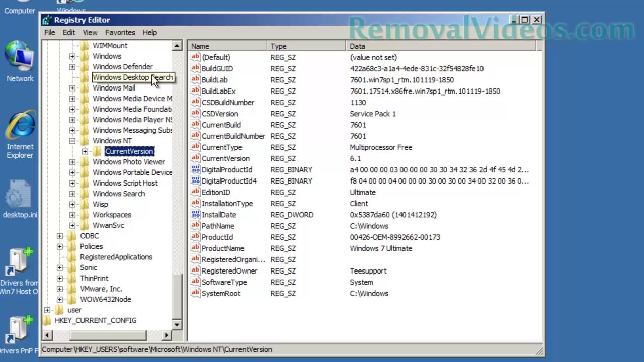The width and height of the screenshot is (644, 362).
Task: Click the BuildLab string value icon
Action: pos(195,79)
